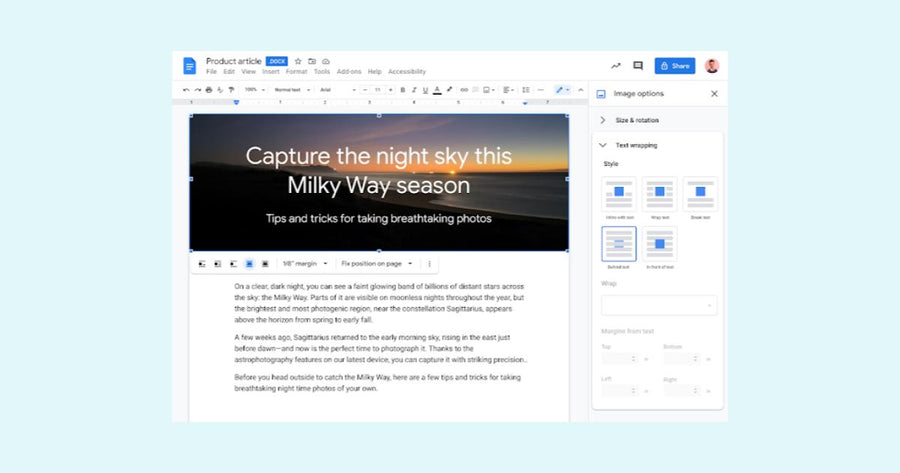Click the .DOCX badge
This screenshot has width=900, height=473.
[277, 61]
